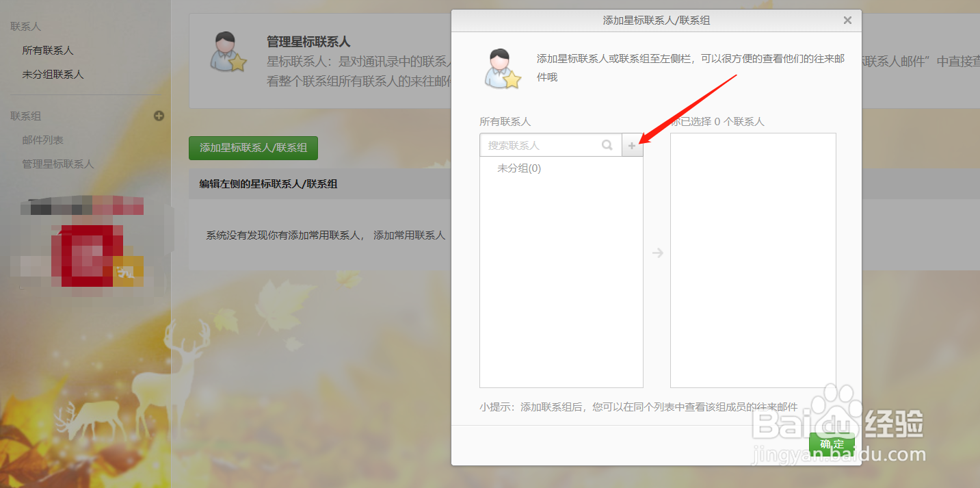This screenshot has width=980, height=488.
Task: Click the magnifier search icon in the dialog
Action: pos(607,144)
